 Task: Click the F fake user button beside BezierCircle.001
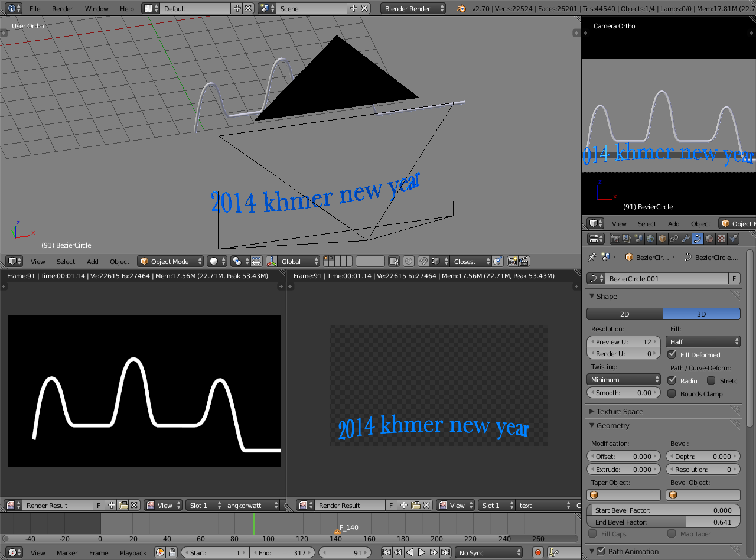pyautogui.click(x=734, y=278)
